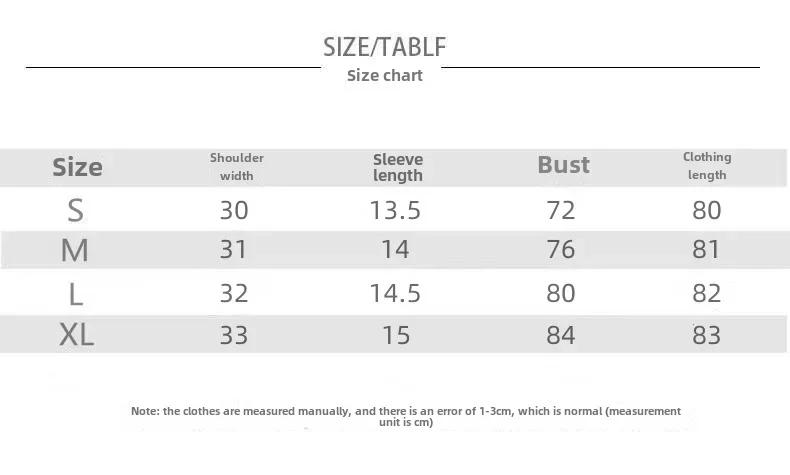Click clothing length value 83

click(x=706, y=335)
